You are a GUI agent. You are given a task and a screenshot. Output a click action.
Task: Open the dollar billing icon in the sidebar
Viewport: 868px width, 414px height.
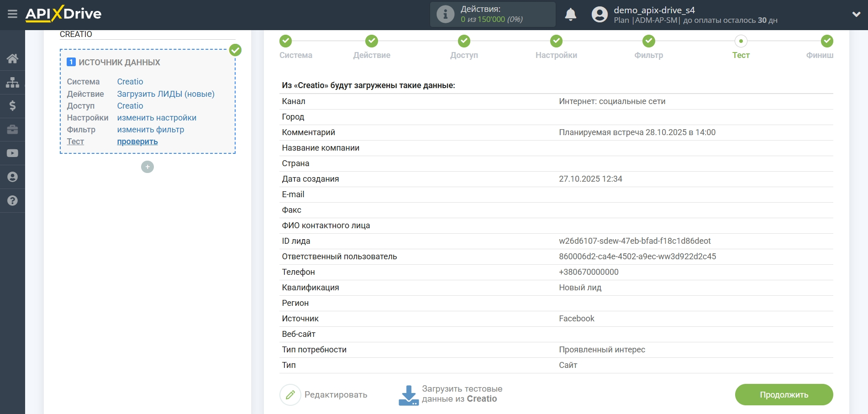pyautogui.click(x=12, y=106)
